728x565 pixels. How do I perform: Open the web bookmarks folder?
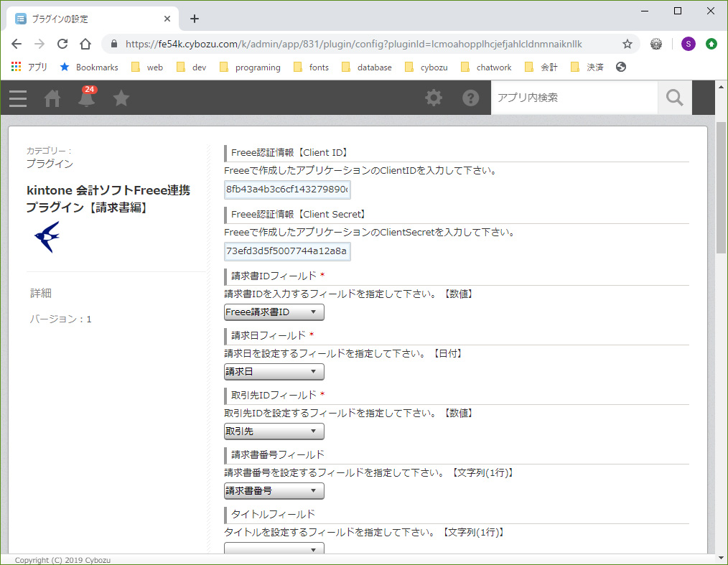147,67
